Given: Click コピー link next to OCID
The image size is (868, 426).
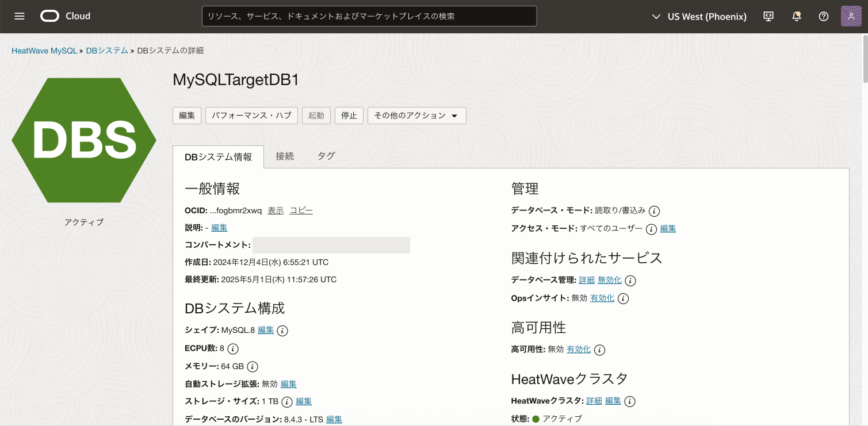Looking at the screenshot, I should click(x=301, y=210).
